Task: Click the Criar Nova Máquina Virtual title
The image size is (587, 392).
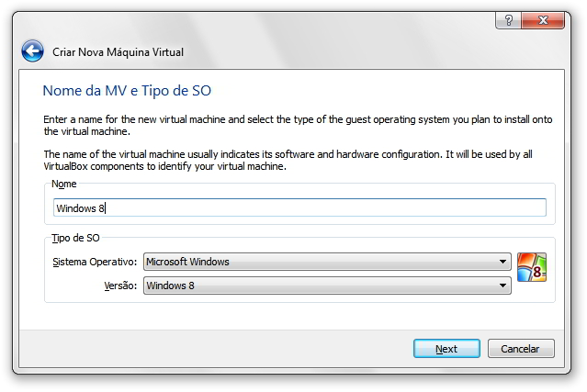Action: [118, 52]
